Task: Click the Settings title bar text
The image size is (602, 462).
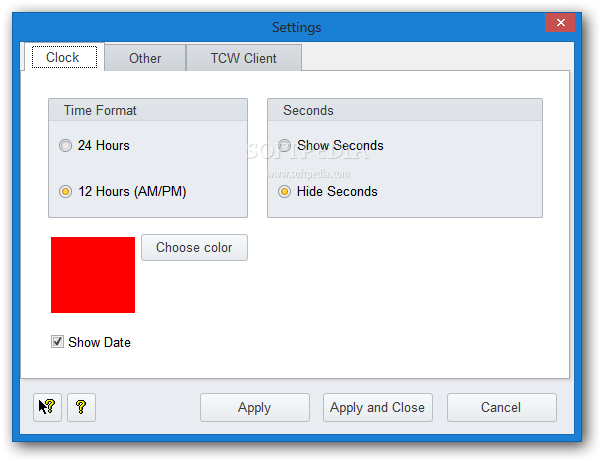Action: click(296, 27)
